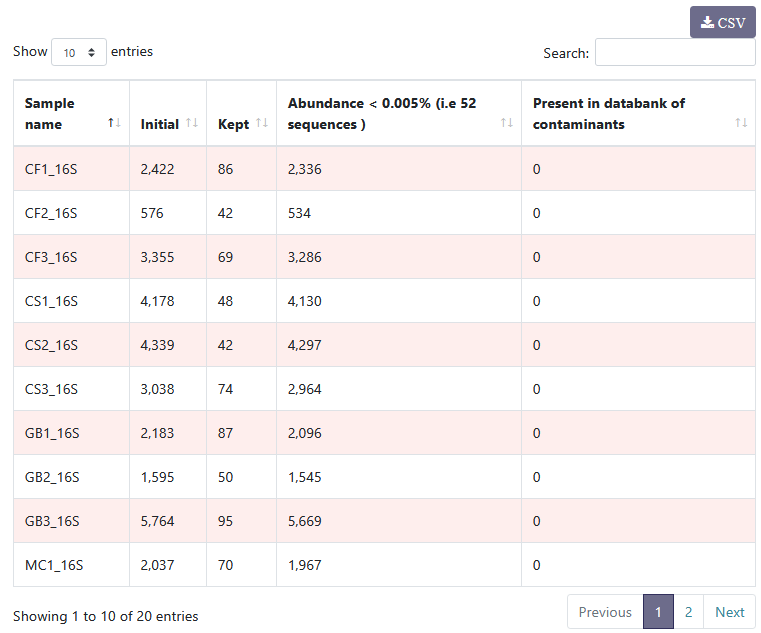Click the GB3_16S sample name cell
The width and height of the screenshot is (761, 633).
(x=51, y=521)
